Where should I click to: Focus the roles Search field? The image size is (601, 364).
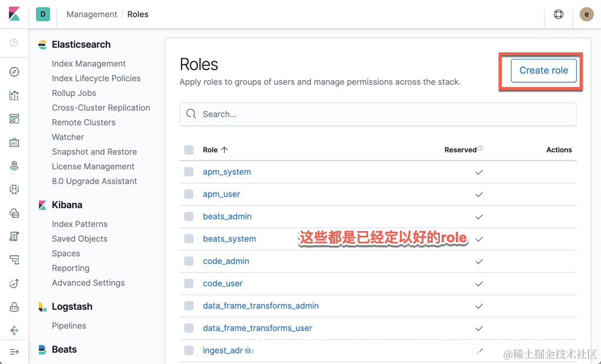click(x=378, y=114)
